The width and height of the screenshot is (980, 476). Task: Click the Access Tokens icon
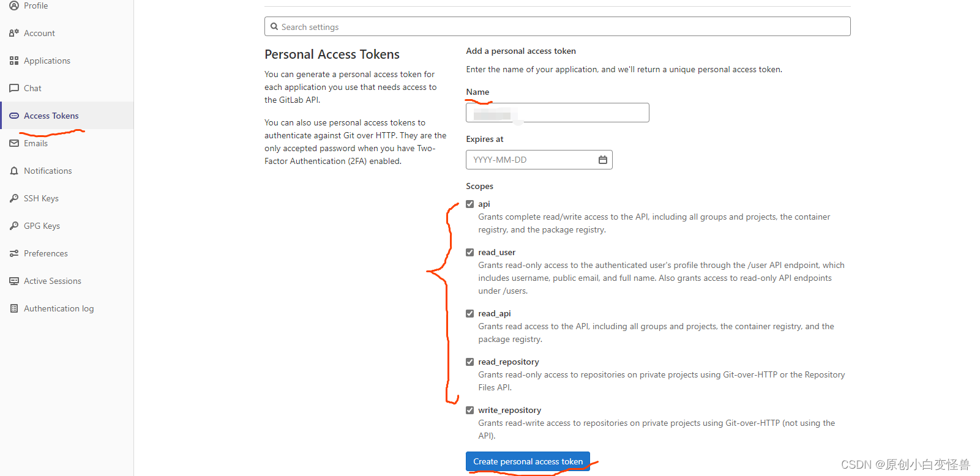coord(14,116)
